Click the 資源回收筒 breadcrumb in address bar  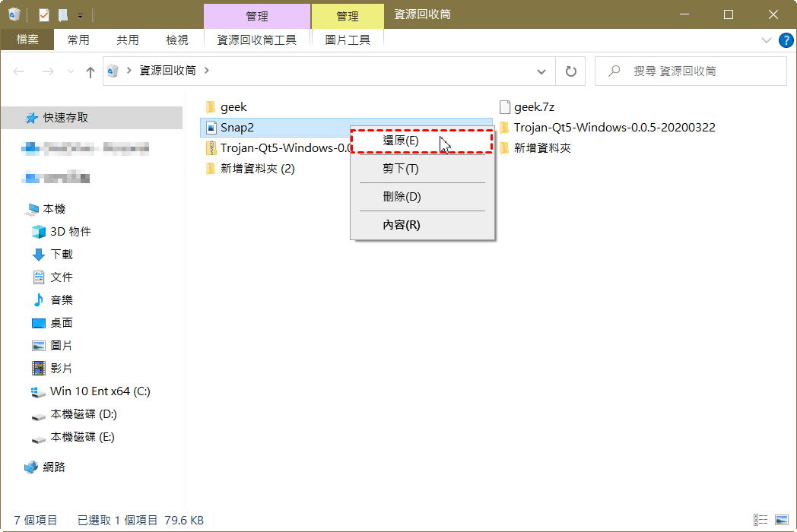click(x=168, y=71)
